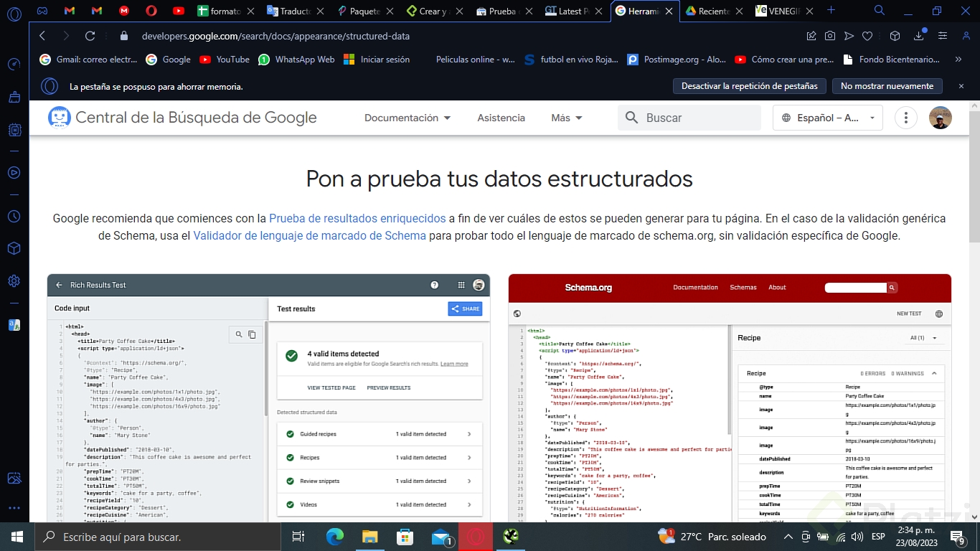Click the extensions cube icon in the toolbar
This screenshot has width=980, height=551.
[895, 35]
